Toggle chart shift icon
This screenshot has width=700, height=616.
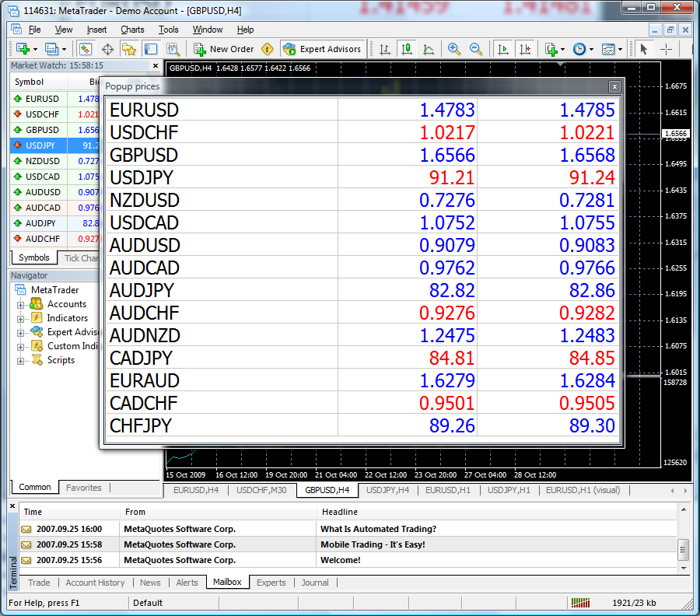tap(524, 49)
